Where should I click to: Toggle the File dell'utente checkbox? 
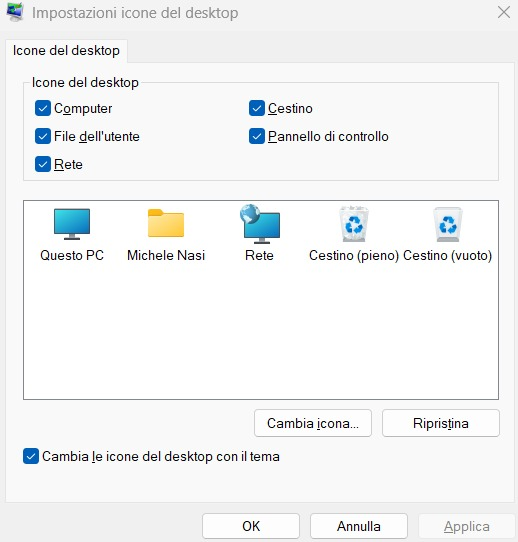point(43,136)
